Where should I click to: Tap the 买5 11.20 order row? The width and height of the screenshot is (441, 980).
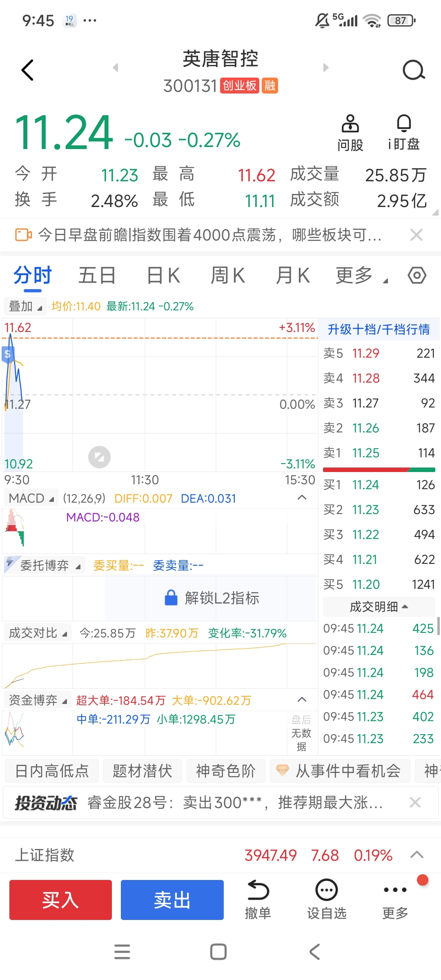pos(379,584)
